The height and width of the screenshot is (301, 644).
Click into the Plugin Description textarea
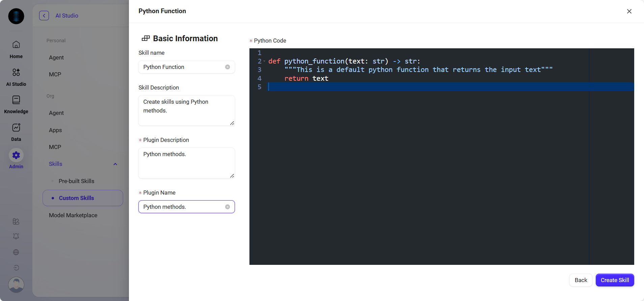[186, 163]
